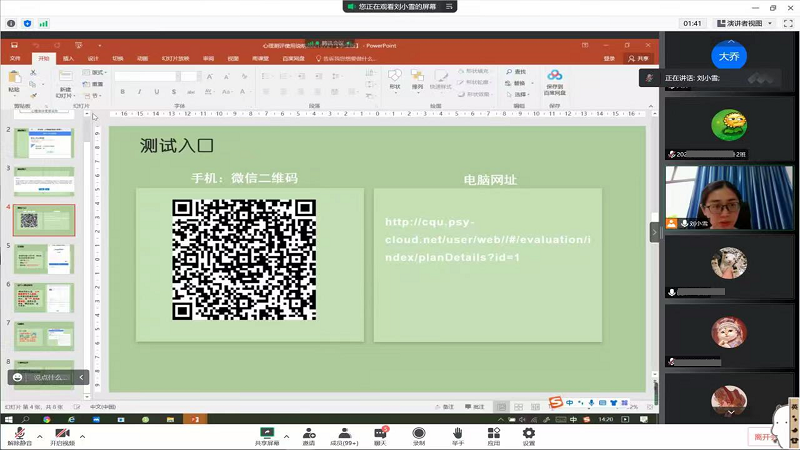Open meeting info icon at top left
Image resolution: width=800 pixels, height=450 pixels.
(11, 23)
